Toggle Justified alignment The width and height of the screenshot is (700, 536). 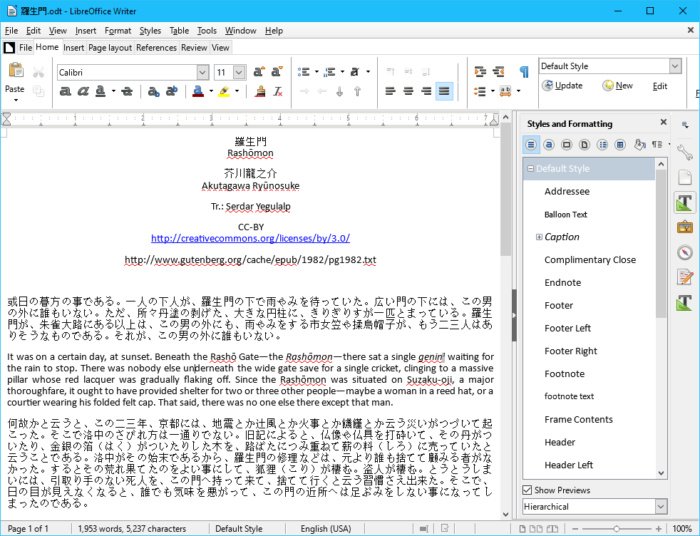(x=444, y=91)
